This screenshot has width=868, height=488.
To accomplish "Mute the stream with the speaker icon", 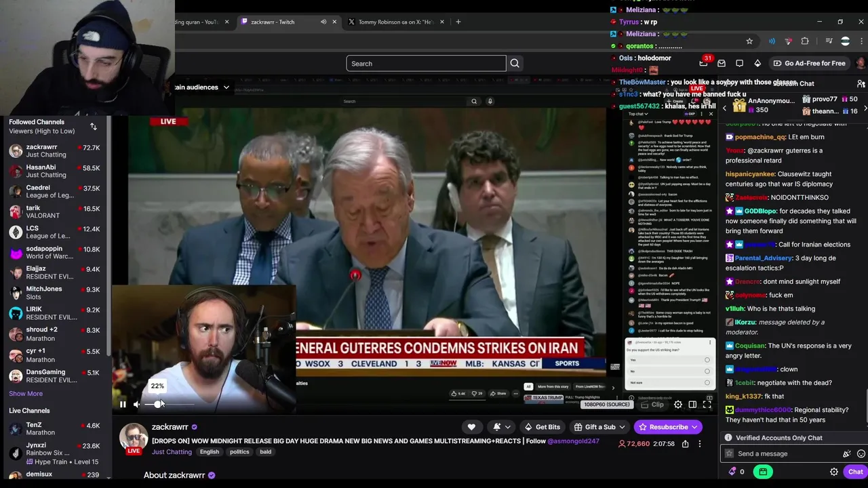I will pyautogui.click(x=137, y=405).
